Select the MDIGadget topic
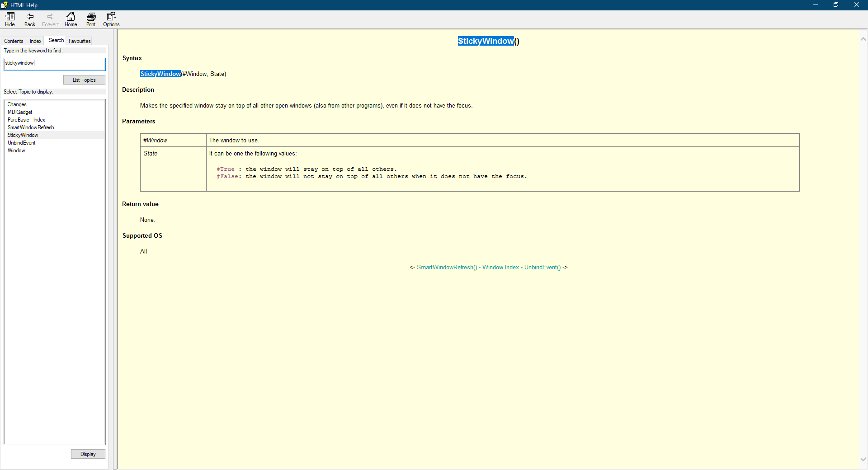This screenshot has height=470, width=868. pos(20,112)
